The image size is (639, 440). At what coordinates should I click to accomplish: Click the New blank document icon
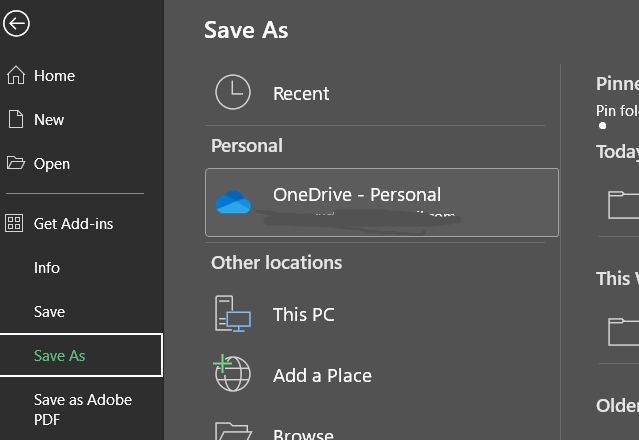coord(15,120)
